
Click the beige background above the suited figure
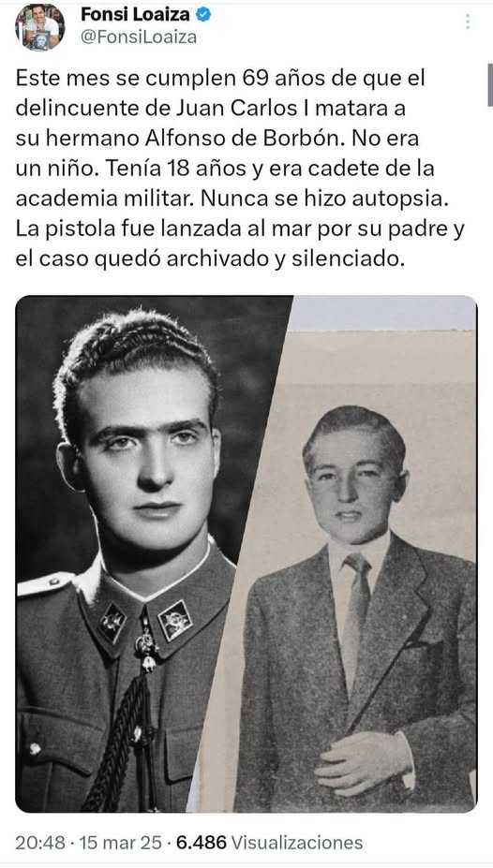382,365
